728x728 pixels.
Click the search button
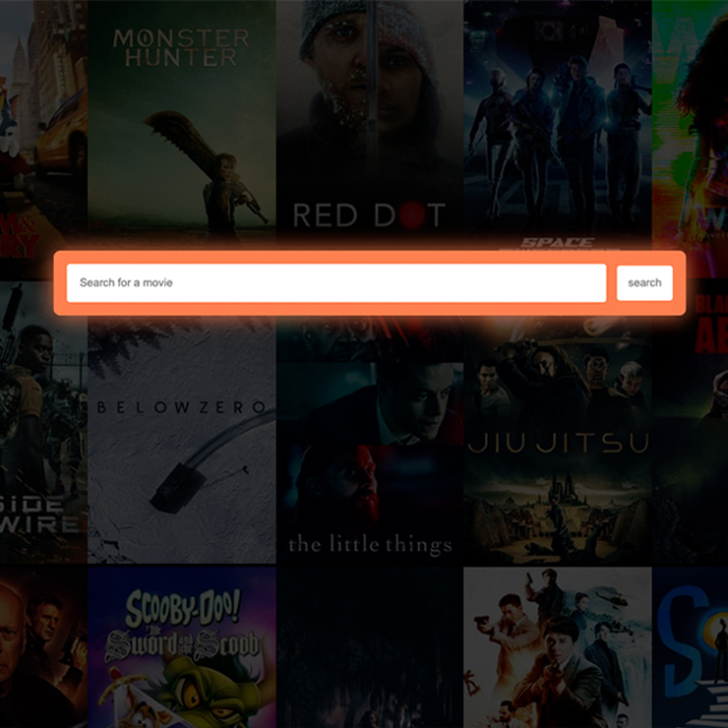tap(644, 282)
